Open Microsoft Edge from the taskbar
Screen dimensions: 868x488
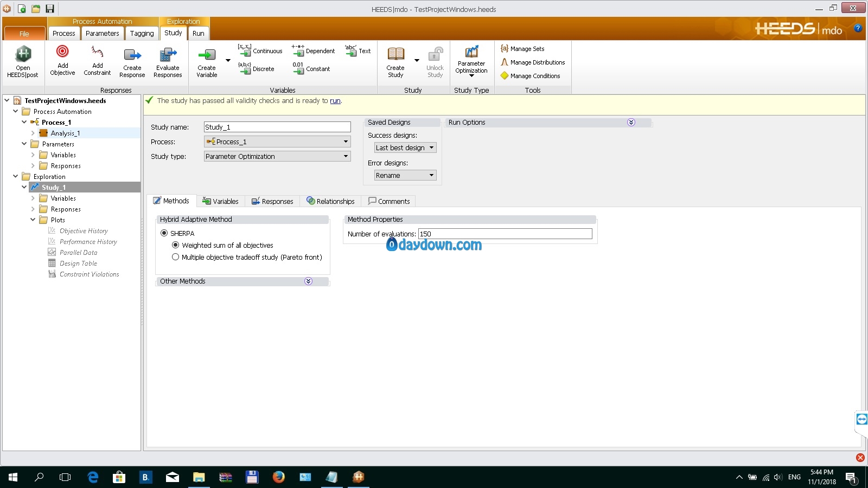tap(93, 477)
